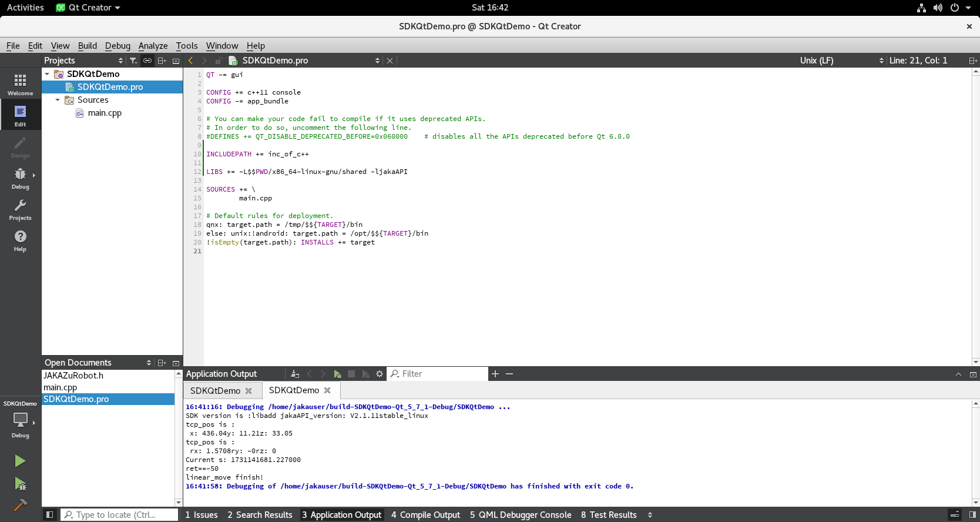Image resolution: width=980 pixels, height=522 pixels.
Task: Collapse the SDKQtDemo project tree node
Action: click(x=47, y=74)
